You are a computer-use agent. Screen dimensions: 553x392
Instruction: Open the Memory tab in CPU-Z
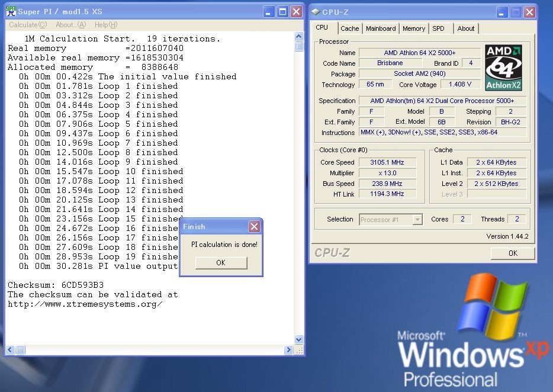413,28
